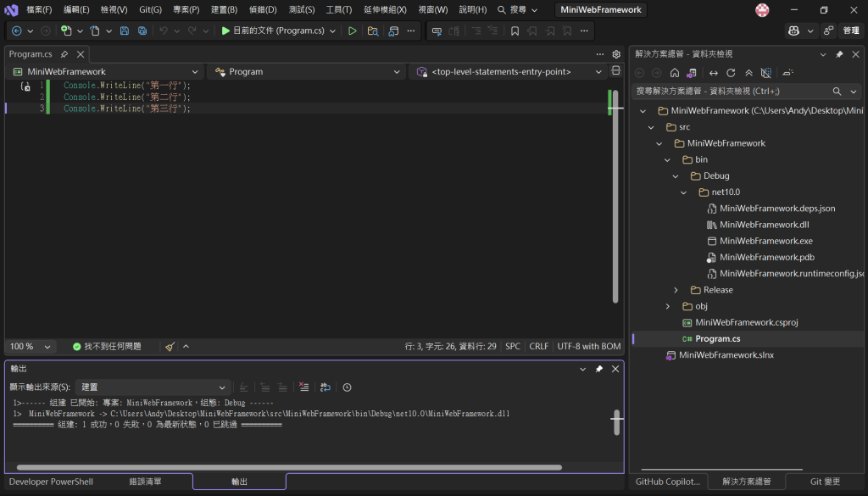Toggle pin on Solution Explorer panel
This screenshot has height=496, width=868.
coord(839,54)
